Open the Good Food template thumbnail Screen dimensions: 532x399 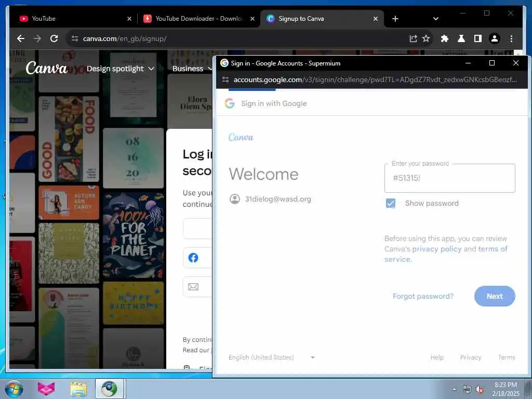click(x=69, y=139)
